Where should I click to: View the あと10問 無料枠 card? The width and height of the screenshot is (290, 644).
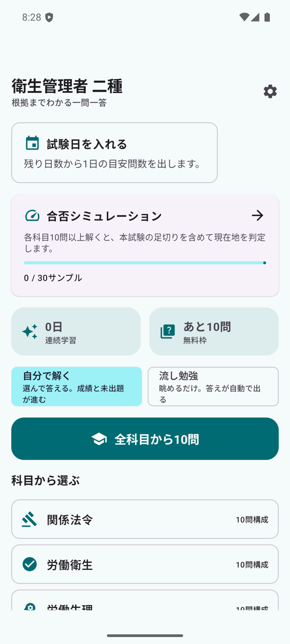click(x=214, y=331)
